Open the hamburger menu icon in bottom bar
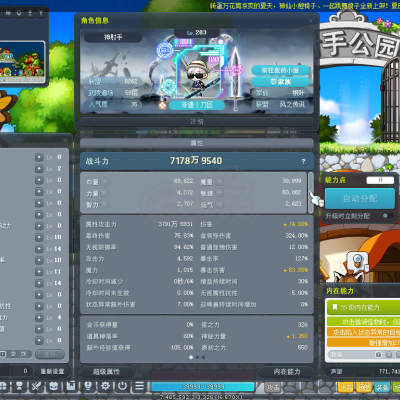This screenshot has height=400, width=400. (x=140, y=386)
